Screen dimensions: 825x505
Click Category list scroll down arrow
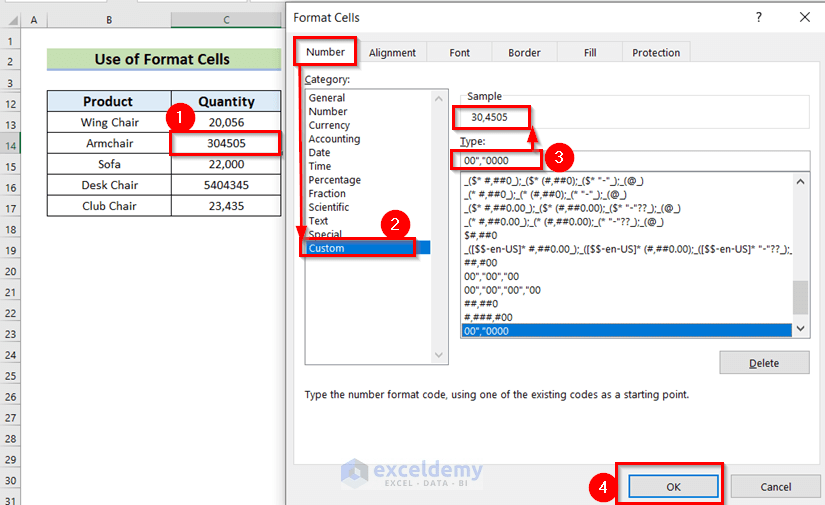click(439, 356)
